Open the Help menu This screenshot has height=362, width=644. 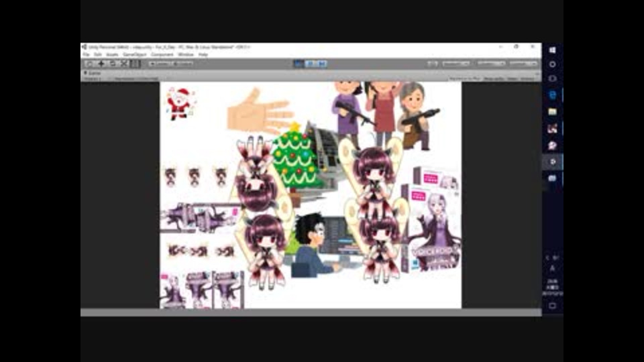click(203, 54)
